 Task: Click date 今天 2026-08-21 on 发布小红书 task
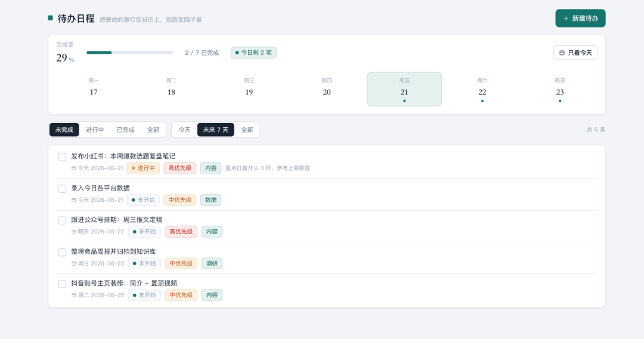click(97, 168)
